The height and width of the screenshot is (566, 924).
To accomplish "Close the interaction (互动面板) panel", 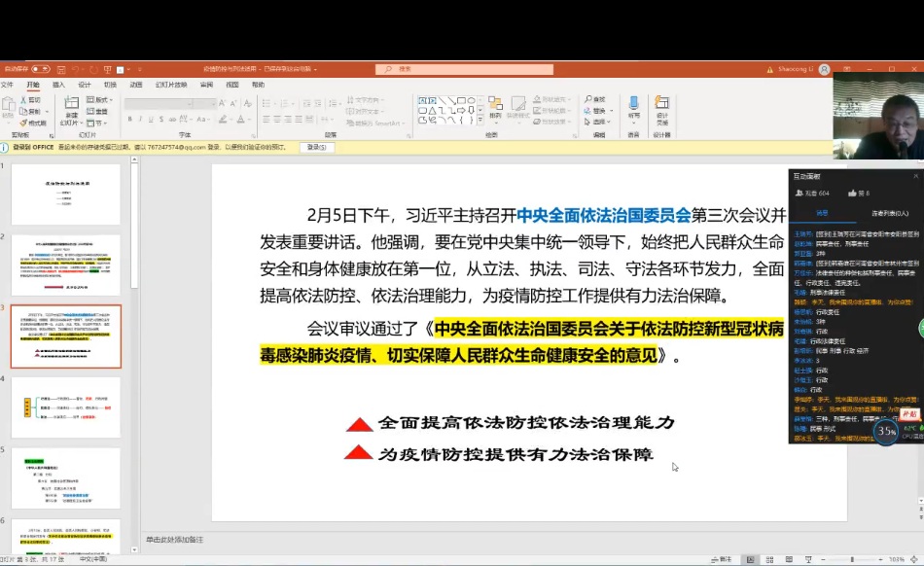I will point(916,176).
